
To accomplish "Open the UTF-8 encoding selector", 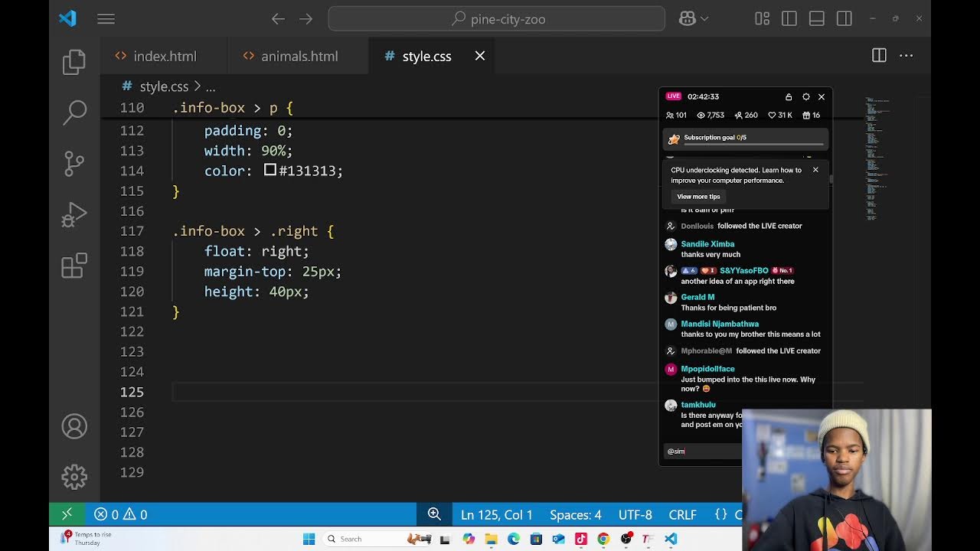I will click(x=635, y=514).
